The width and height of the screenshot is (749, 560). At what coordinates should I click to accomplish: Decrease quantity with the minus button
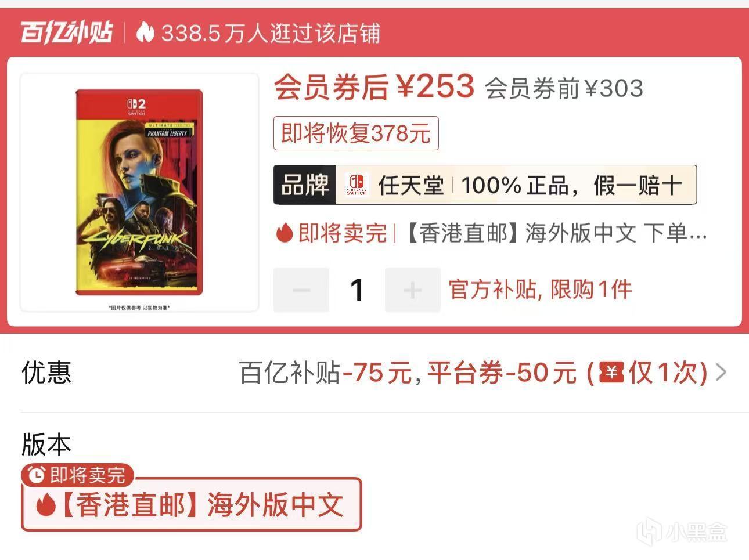[301, 290]
